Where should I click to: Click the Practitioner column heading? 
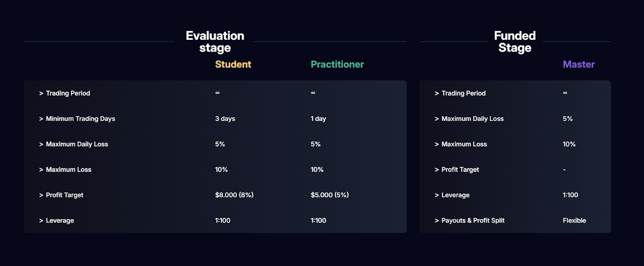(337, 64)
